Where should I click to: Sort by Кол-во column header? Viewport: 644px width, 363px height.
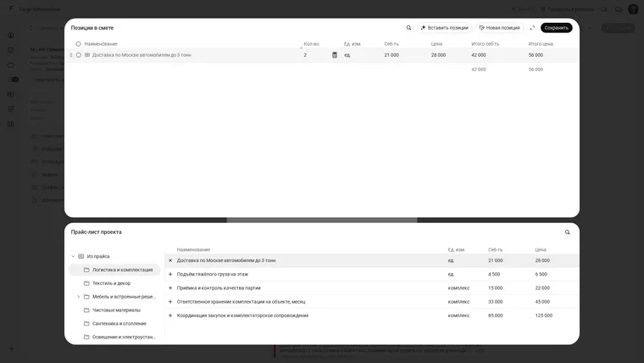click(311, 44)
